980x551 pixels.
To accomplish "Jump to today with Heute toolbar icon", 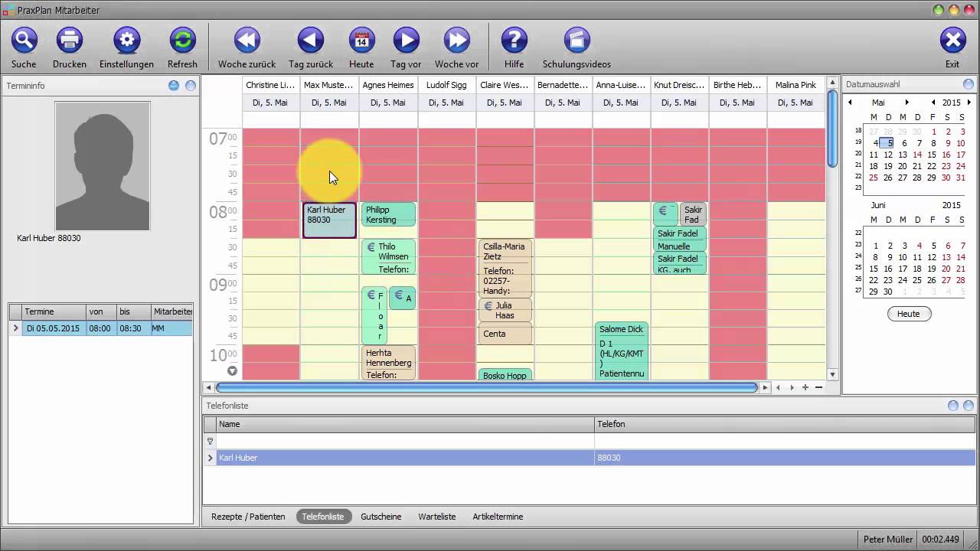I will tap(361, 40).
